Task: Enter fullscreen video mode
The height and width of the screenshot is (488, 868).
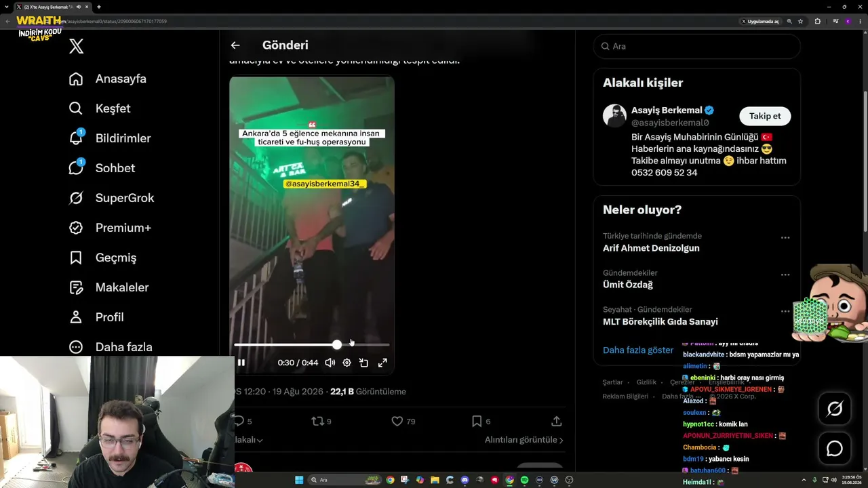Action: tap(382, 363)
